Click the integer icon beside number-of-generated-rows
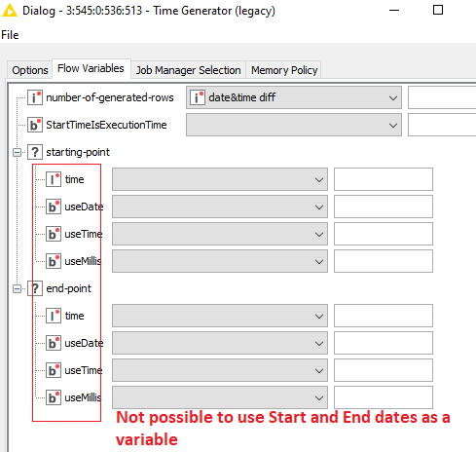Screen dimensions: 476x452 (35, 97)
